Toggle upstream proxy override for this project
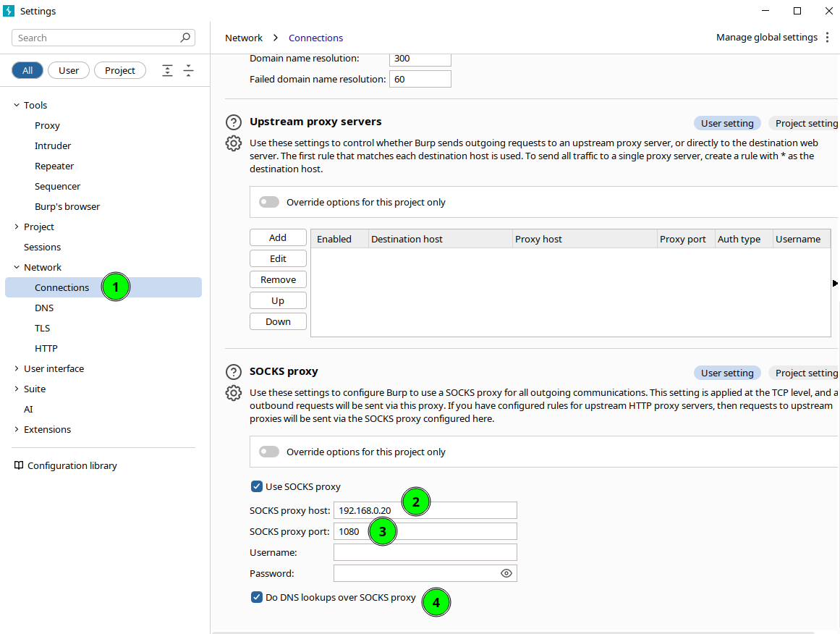 (x=269, y=203)
